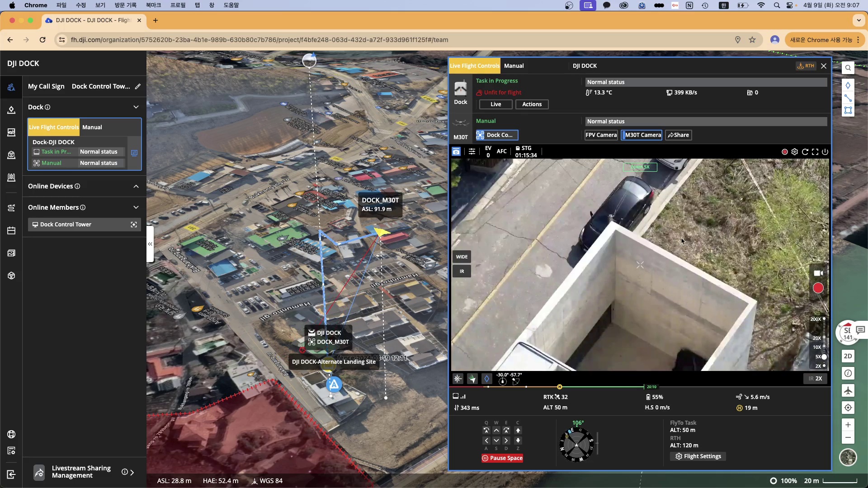
Task: Expand the Online Devices section
Action: tap(136, 186)
